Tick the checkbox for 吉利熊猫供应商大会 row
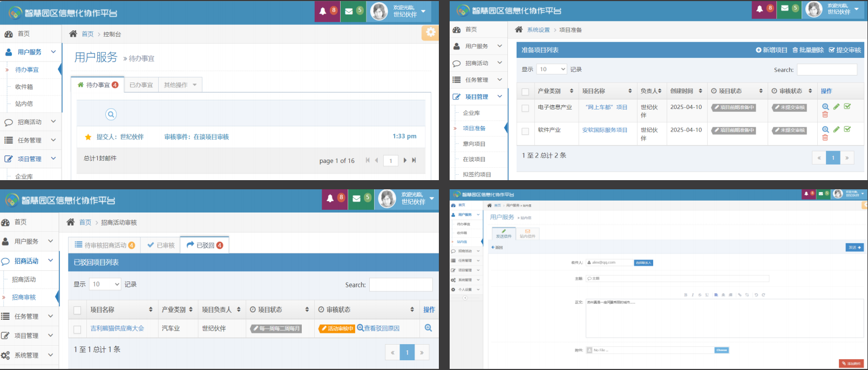Image resolution: width=868 pixels, height=370 pixels. click(77, 329)
